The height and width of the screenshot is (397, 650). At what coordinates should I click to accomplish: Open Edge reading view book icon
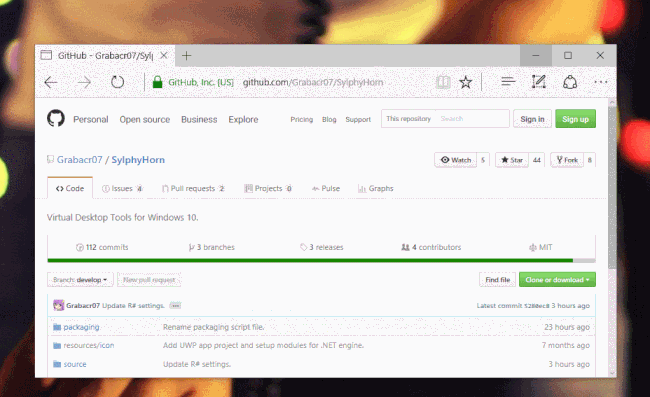[x=443, y=82]
